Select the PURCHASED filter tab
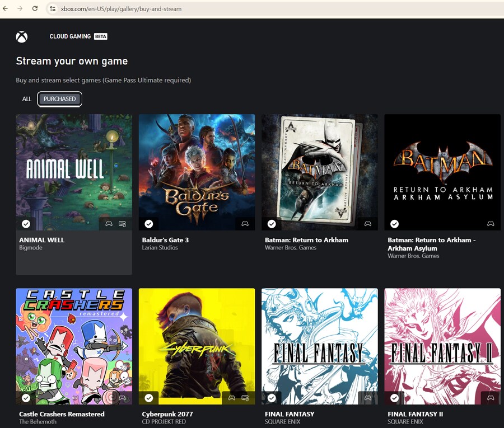Screen dimensions: 504x428 point(59,99)
